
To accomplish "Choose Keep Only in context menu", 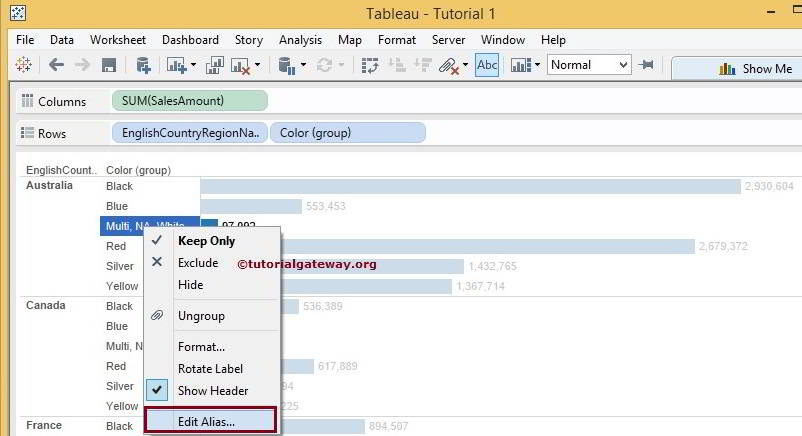I will click(x=213, y=241).
